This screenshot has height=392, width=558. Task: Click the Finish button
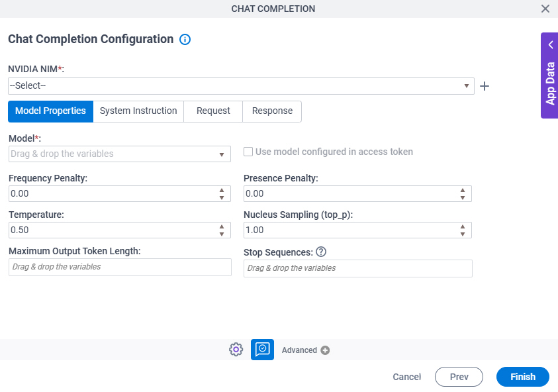[523, 377]
